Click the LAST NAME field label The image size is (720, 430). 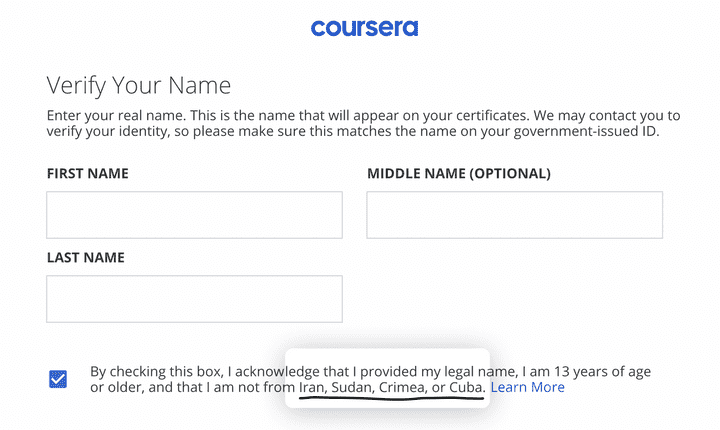pyautogui.click(x=86, y=258)
